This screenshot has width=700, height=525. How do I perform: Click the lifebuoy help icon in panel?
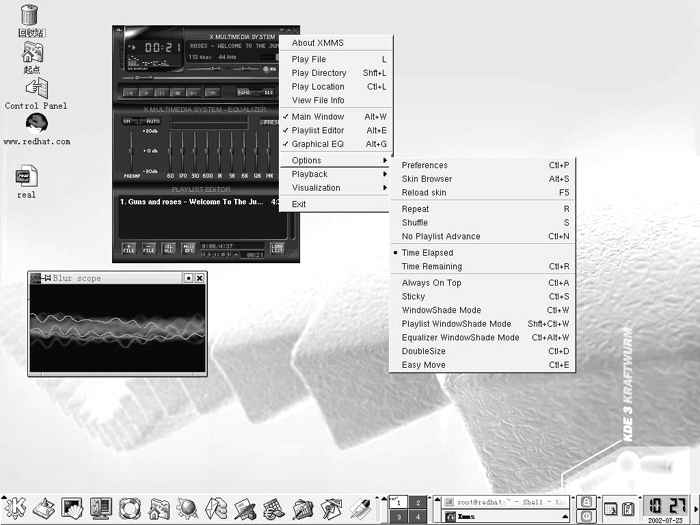click(x=129, y=508)
